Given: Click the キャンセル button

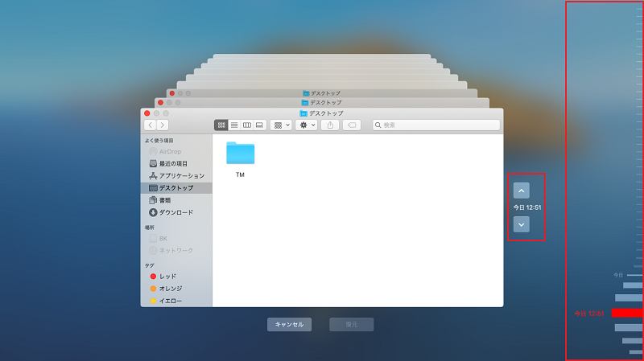Looking at the screenshot, I should point(290,325).
